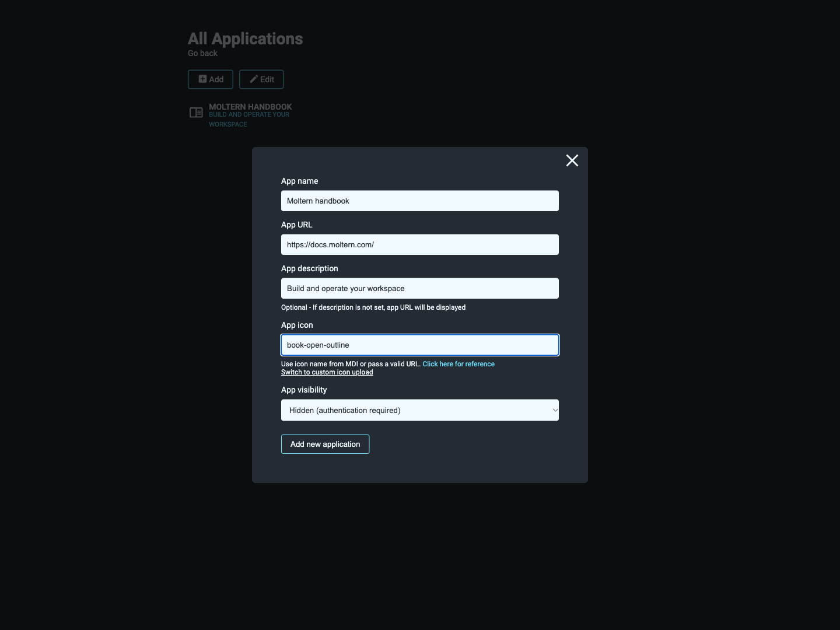Focus the App URL field
The image size is (840, 630).
[420, 244]
